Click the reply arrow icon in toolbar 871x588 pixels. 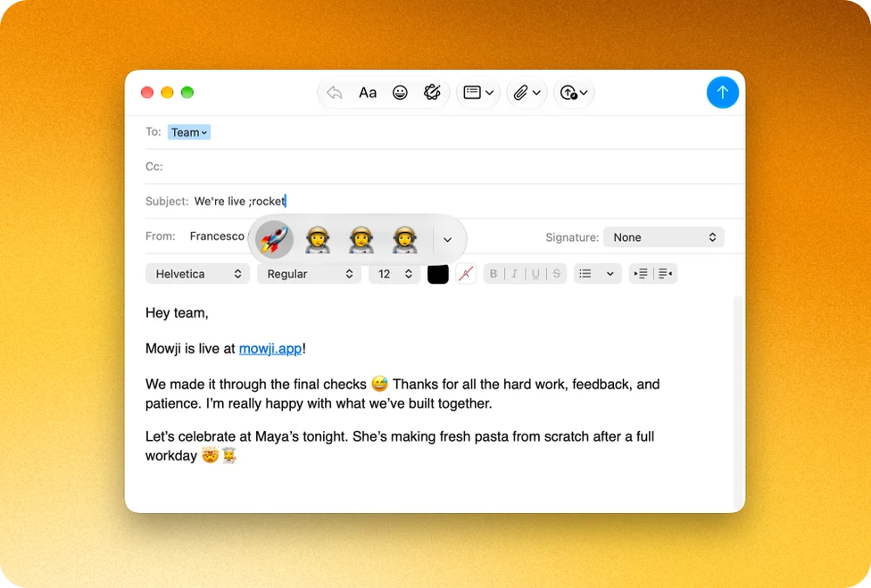[x=335, y=93]
